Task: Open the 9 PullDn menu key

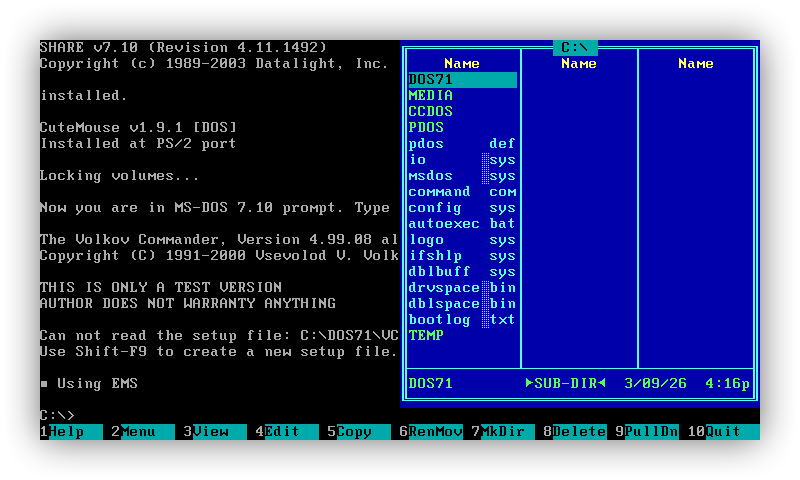Action: tap(646, 432)
